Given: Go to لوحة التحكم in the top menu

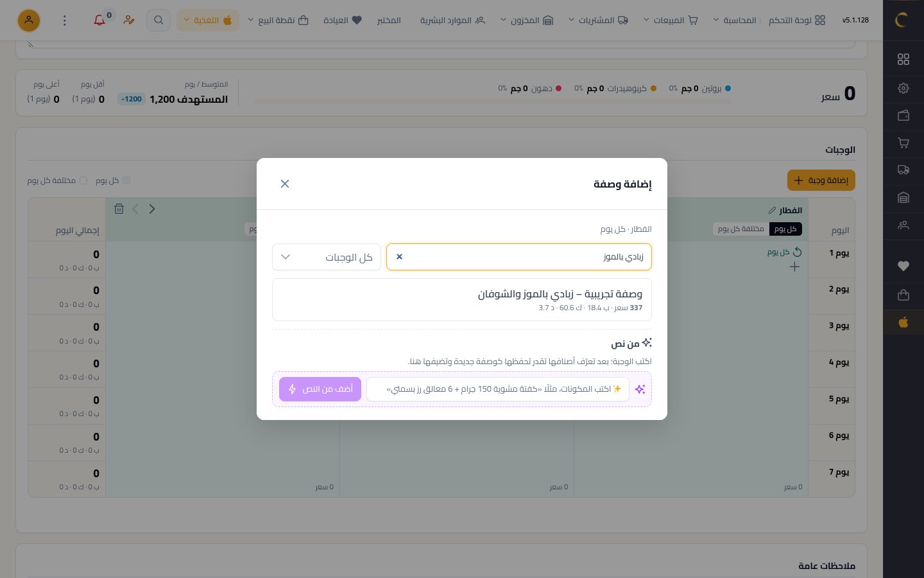Looking at the screenshot, I should pyautogui.click(x=797, y=20).
